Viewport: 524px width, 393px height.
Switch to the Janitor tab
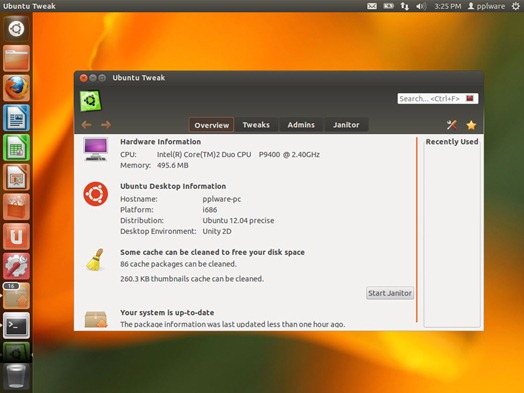346,125
